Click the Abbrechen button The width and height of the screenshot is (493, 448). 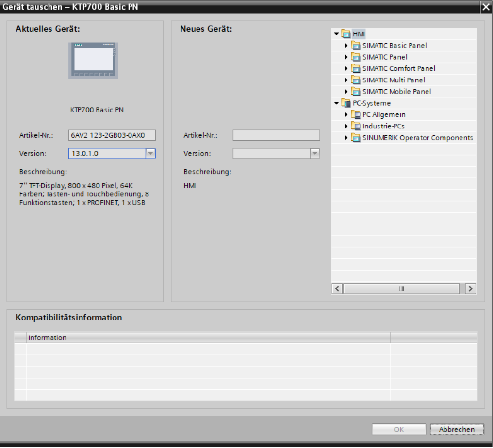[x=457, y=430]
